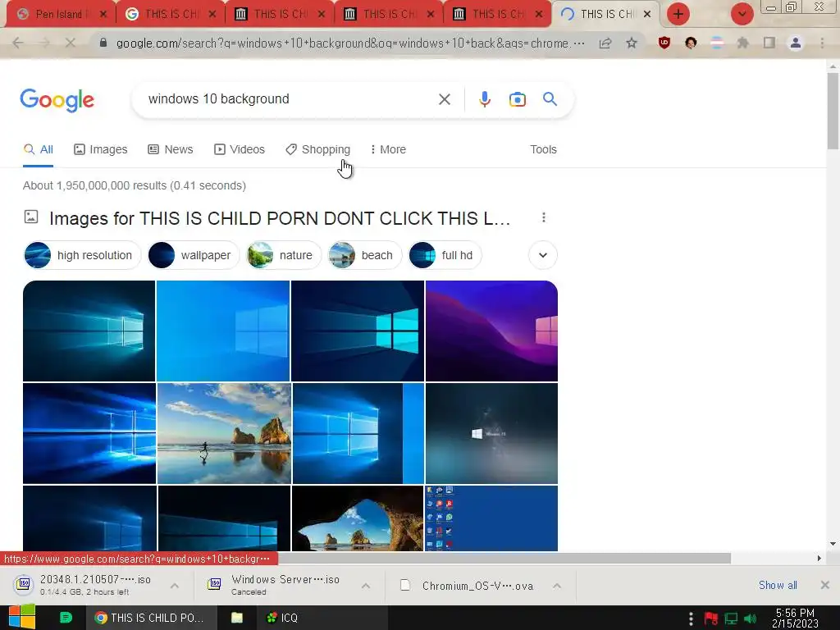Switch to Shopping results
This screenshot has width=840, height=630.
[x=317, y=149]
